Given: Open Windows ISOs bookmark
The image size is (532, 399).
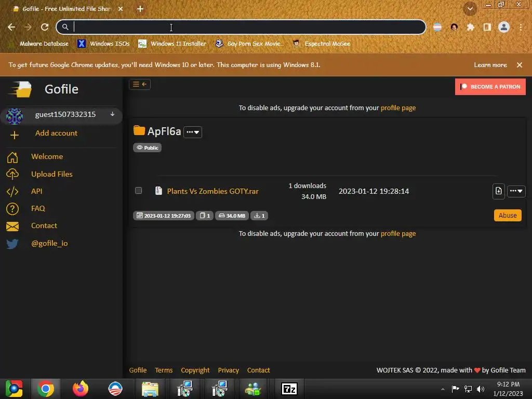Looking at the screenshot, I should [x=103, y=44].
